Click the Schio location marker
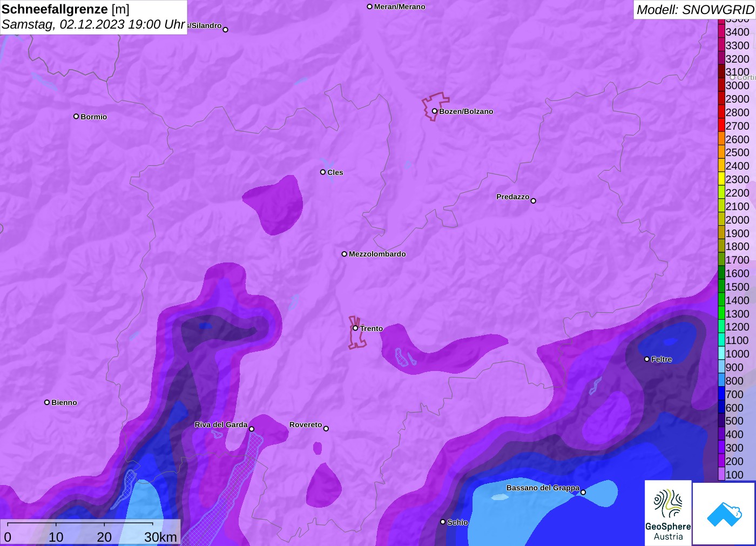Viewport: 756px width, 546px height. (443, 522)
